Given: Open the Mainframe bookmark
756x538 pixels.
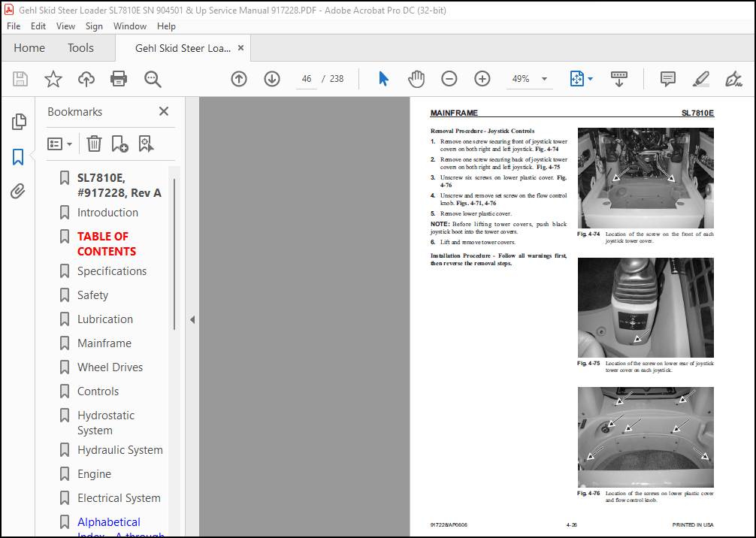Looking at the screenshot, I should coord(104,343).
